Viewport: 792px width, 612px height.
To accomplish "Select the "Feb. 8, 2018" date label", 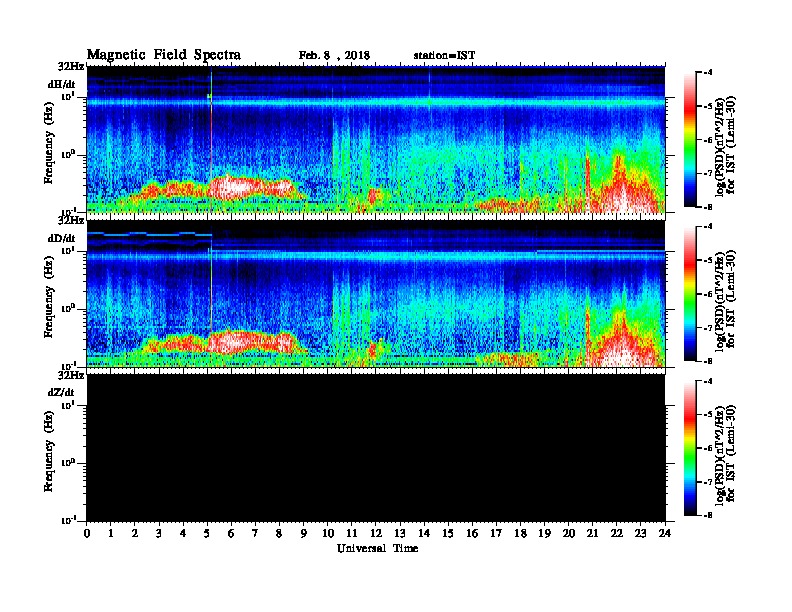I will click(334, 55).
